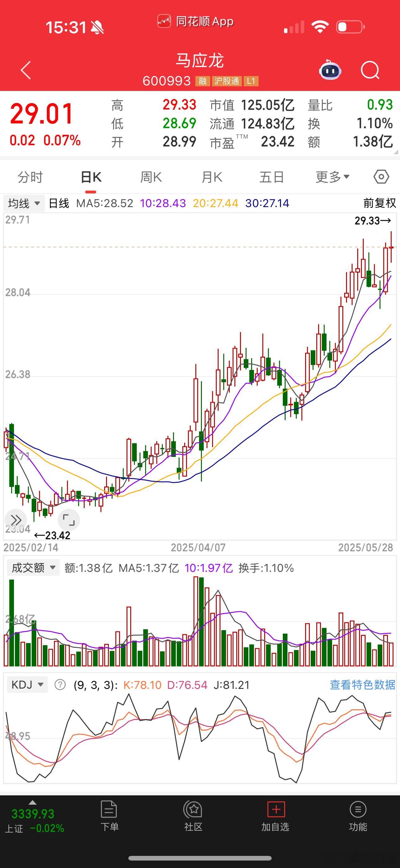
Task: Tap the current price 29.01
Action: click(42, 114)
